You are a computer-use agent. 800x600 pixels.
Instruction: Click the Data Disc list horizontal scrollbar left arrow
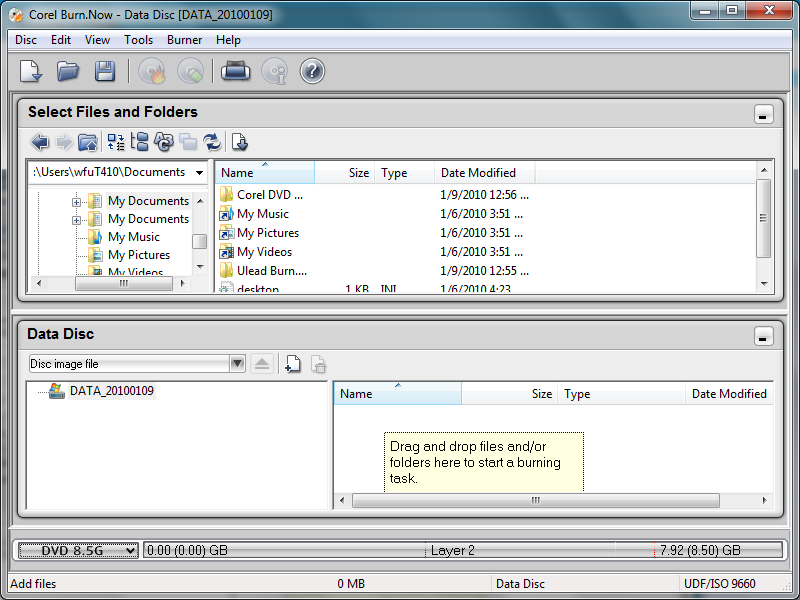(342, 501)
